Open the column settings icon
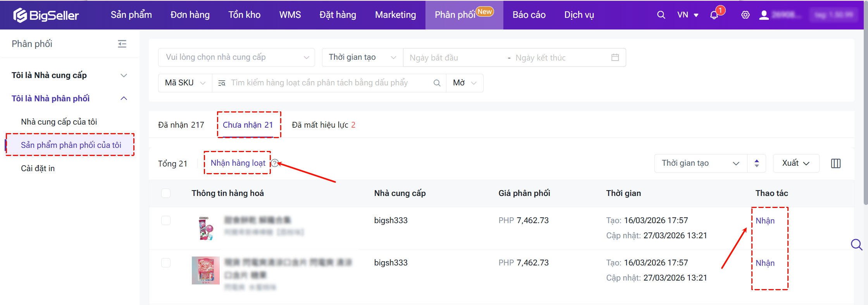 [x=835, y=163]
